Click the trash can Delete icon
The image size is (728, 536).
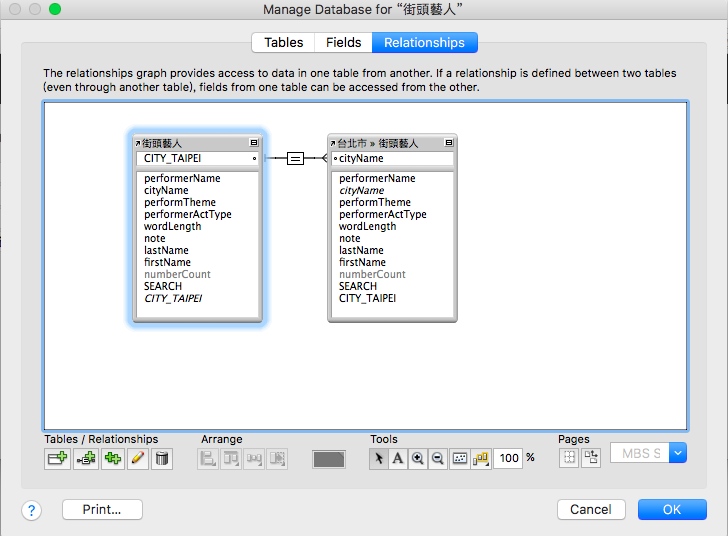coord(162,458)
